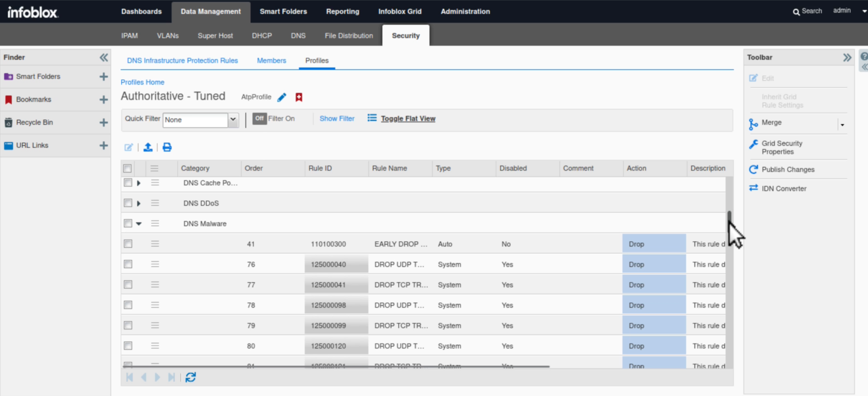Go to the next page
Screen dimensions: 868x396
point(157,377)
